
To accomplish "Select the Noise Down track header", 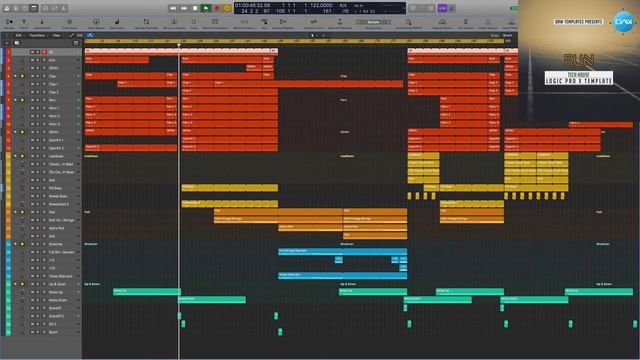I will coord(46,300).
